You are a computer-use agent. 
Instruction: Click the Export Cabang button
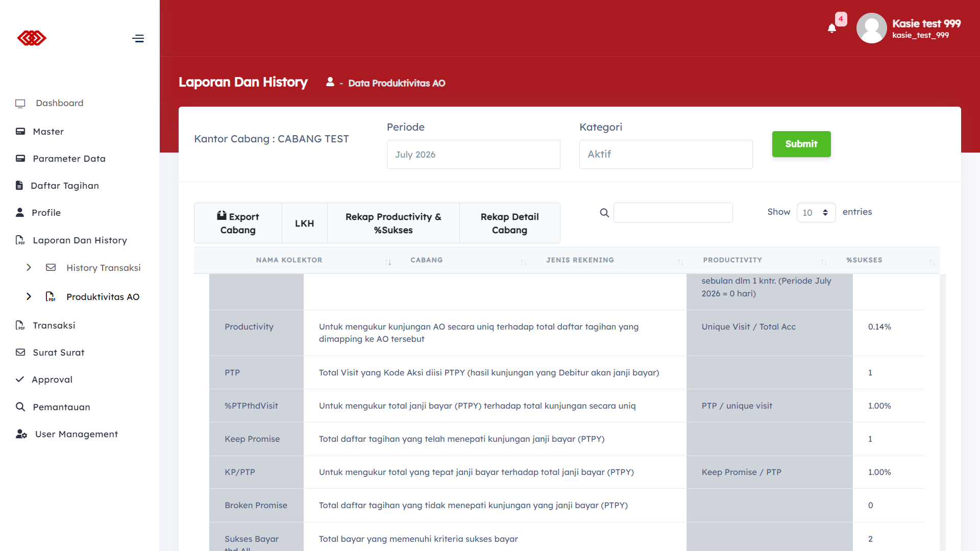click(x=238, y=223)
